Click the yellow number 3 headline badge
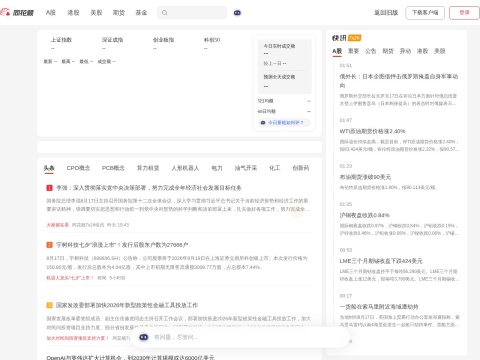The width and height of the screenshot is (480, 360). click(49, 305)
